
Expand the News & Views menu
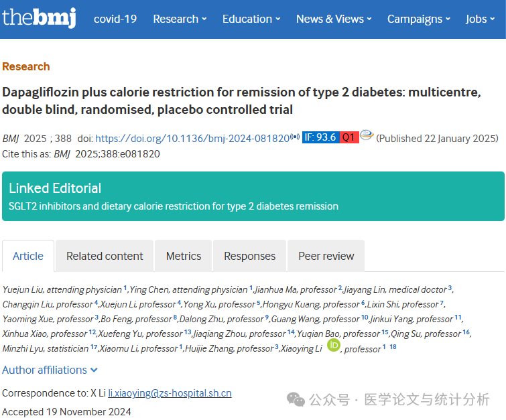click(x=334, y=19)
